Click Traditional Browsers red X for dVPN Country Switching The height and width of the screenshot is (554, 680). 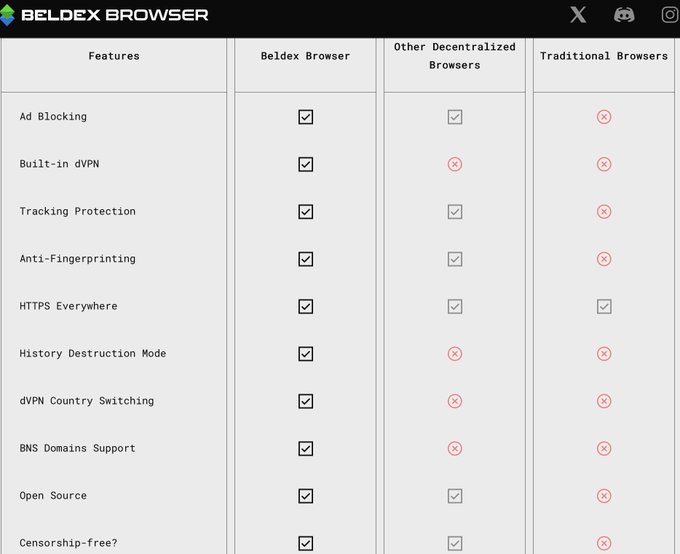604,401
